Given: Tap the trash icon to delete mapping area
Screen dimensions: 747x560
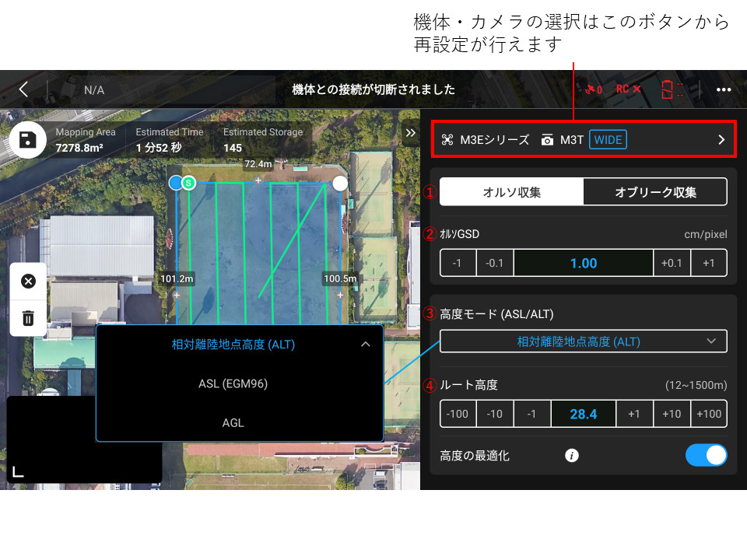Looking at the screenshot, I should click(28, 317).
